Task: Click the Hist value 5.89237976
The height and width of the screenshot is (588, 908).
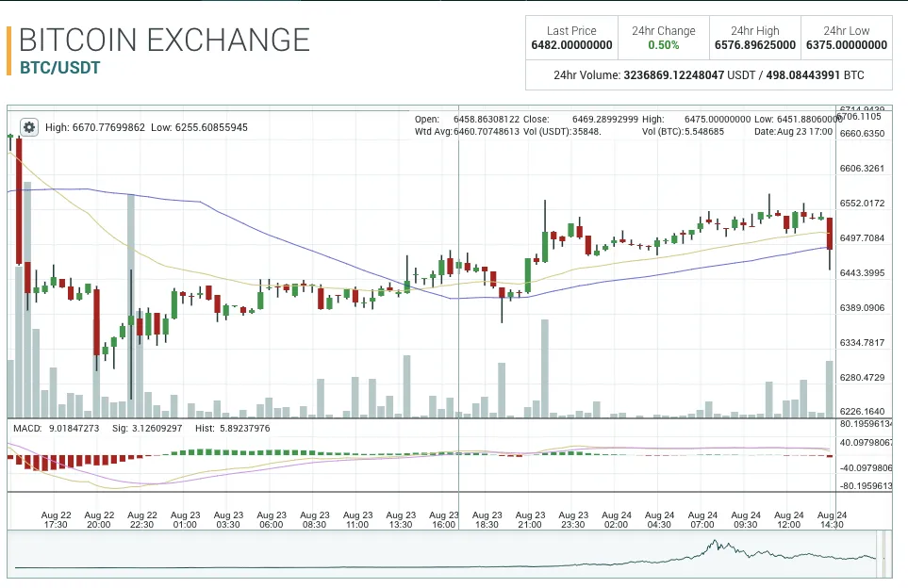Action: click(244, 428)
